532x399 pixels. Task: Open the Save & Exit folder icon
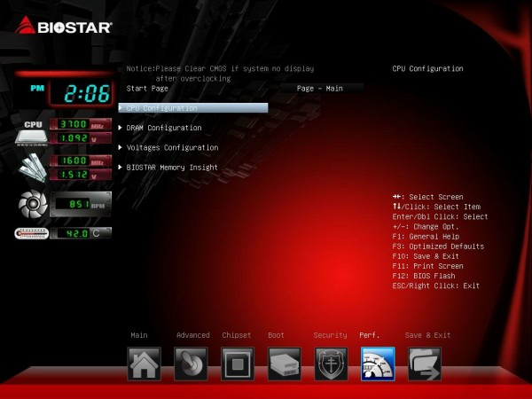coord(425,364)
